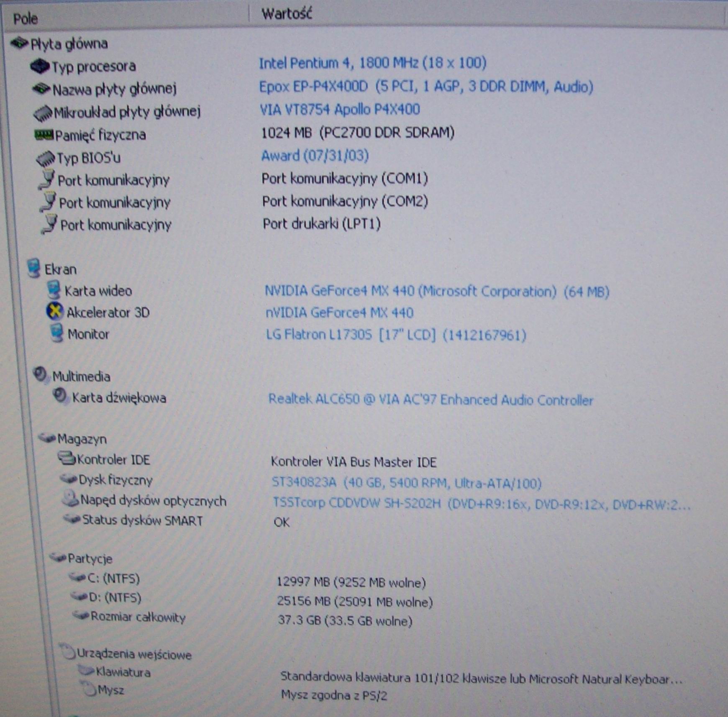Select the Magazyn section label
The width and height of the screenshot is (728, 717).
pyautogui.click(x=82, y=439)
